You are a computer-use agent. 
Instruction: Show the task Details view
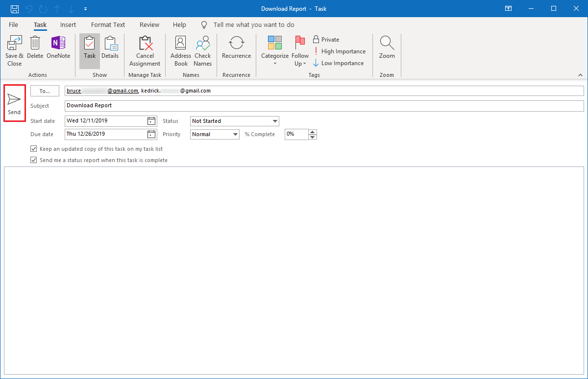pos(110,48)
